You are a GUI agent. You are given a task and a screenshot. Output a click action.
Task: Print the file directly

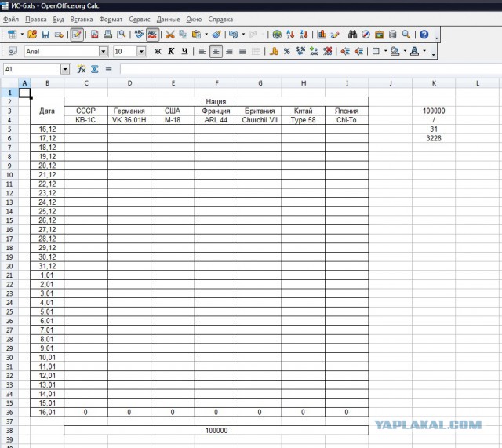click(x=108, y=35)
